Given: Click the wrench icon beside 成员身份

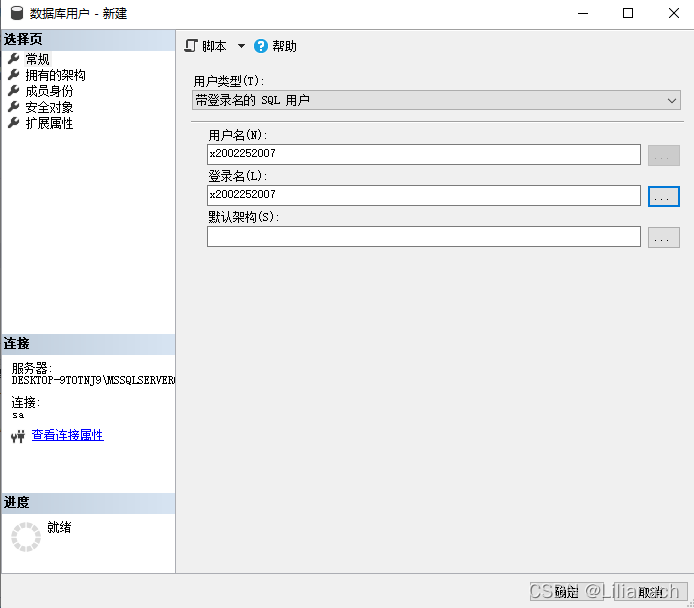Looking at the screenshot, I should [x=14, y=90].
